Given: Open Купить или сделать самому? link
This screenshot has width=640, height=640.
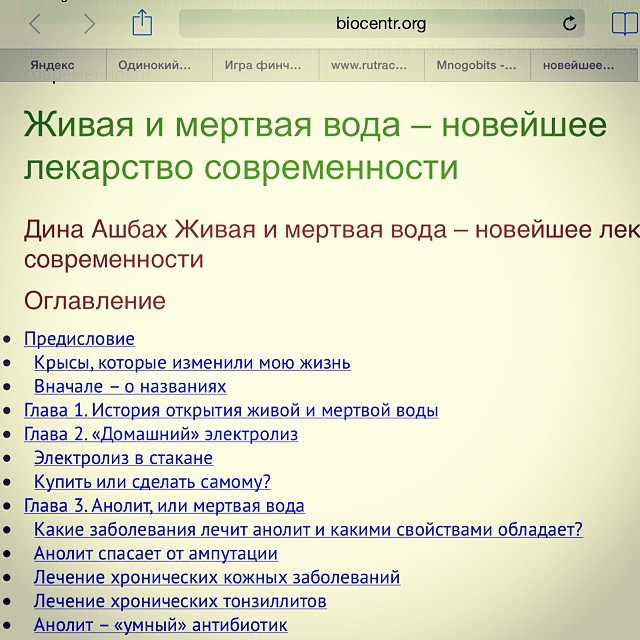Looking at the screenshot, I should [x=152, y=482].
